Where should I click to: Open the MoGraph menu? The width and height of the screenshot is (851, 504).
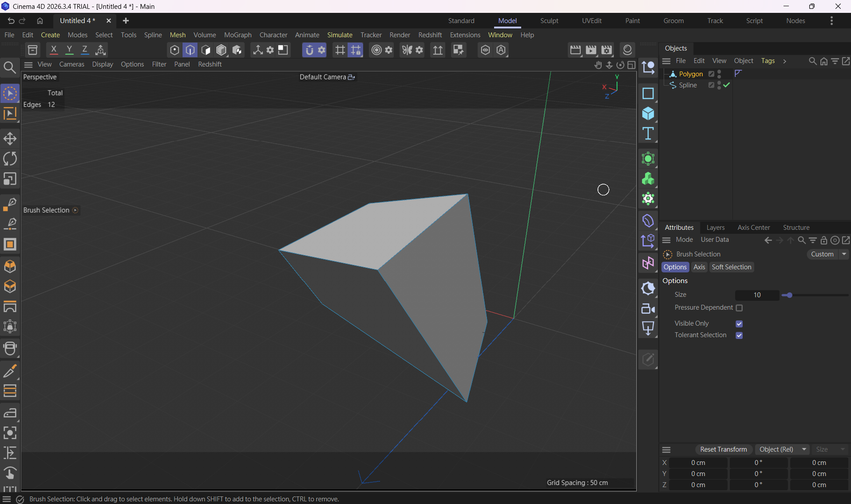(x=237, y=35)
